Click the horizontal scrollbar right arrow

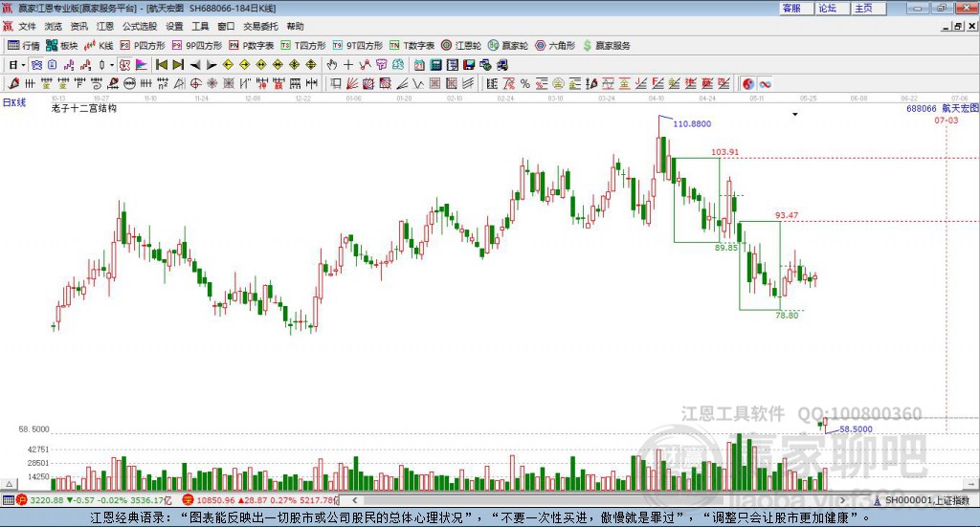[842, 500]
